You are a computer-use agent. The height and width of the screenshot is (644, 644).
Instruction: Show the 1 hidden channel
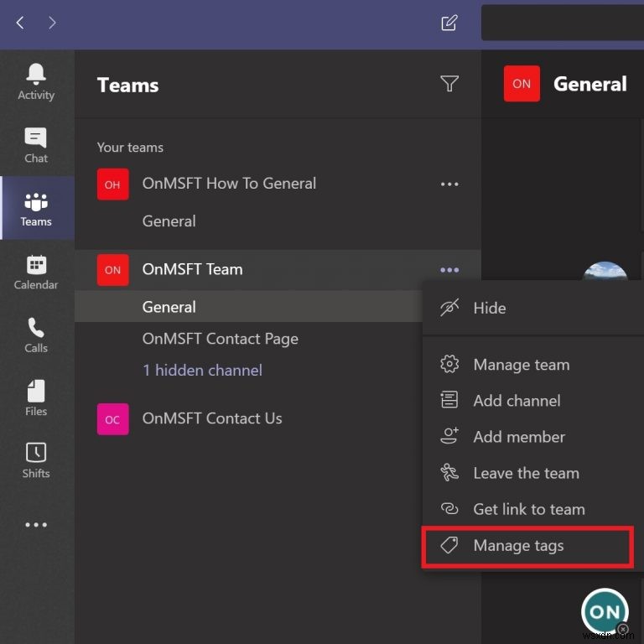click(202, 370)
